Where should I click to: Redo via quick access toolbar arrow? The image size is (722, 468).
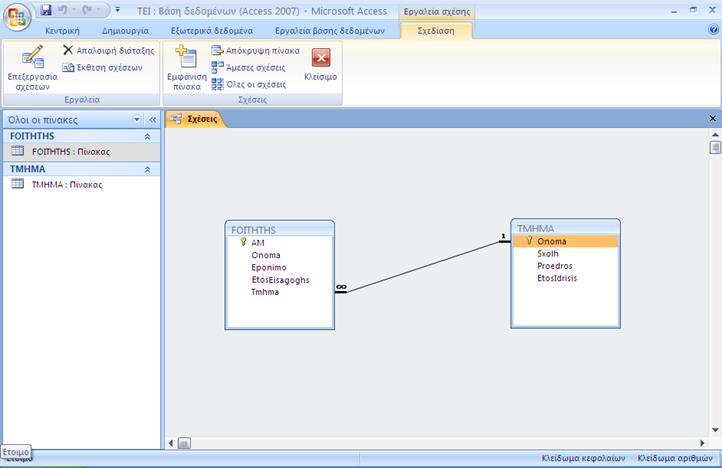pos(88,10)
